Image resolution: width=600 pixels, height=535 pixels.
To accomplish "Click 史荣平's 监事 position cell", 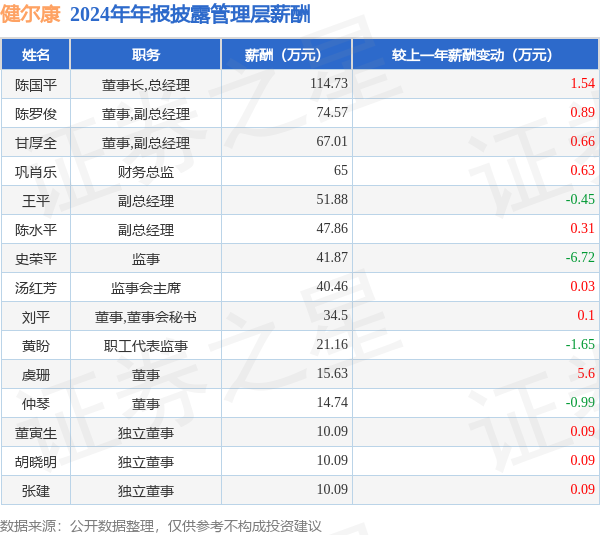I will 146,259.
